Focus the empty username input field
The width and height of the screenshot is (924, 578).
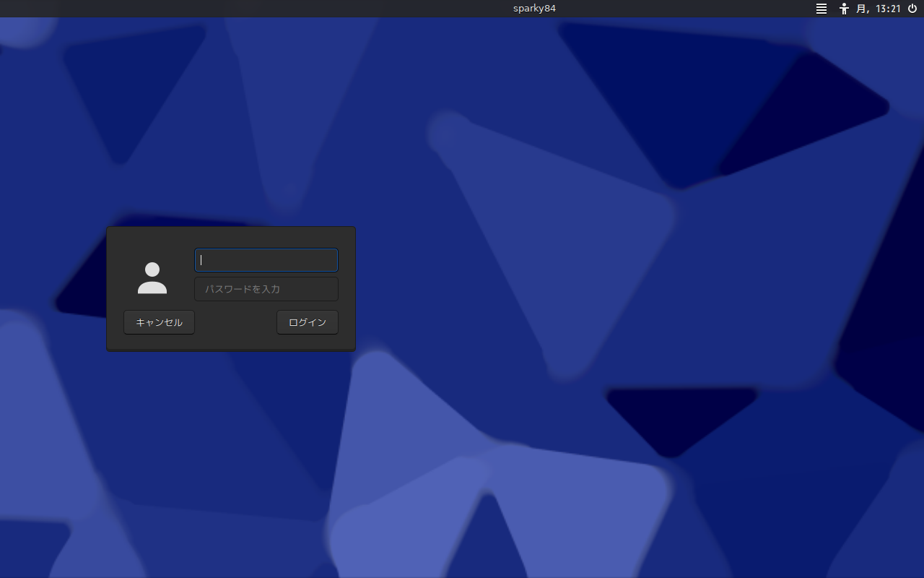click(x=266, y=260)
